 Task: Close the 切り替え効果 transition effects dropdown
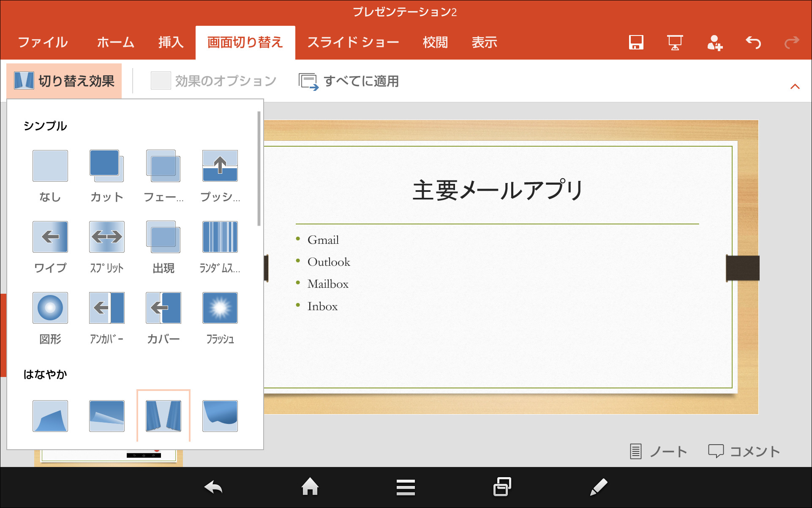(x=64, y=81)
